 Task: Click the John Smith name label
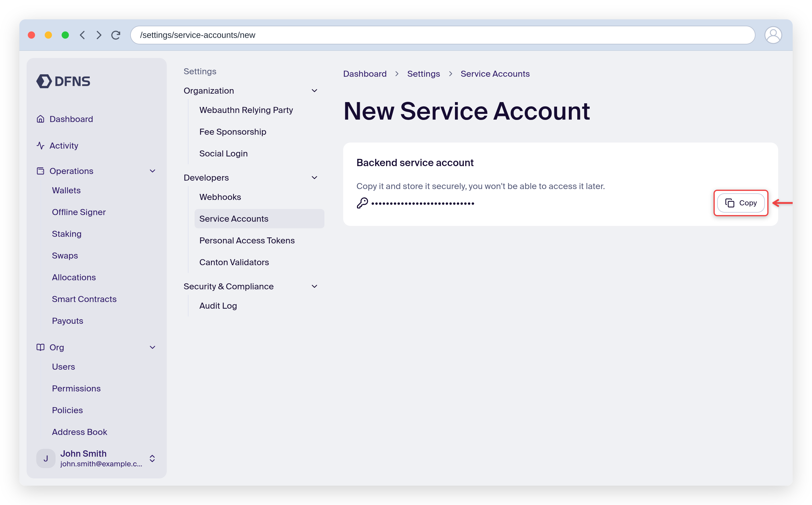(83, 454)
